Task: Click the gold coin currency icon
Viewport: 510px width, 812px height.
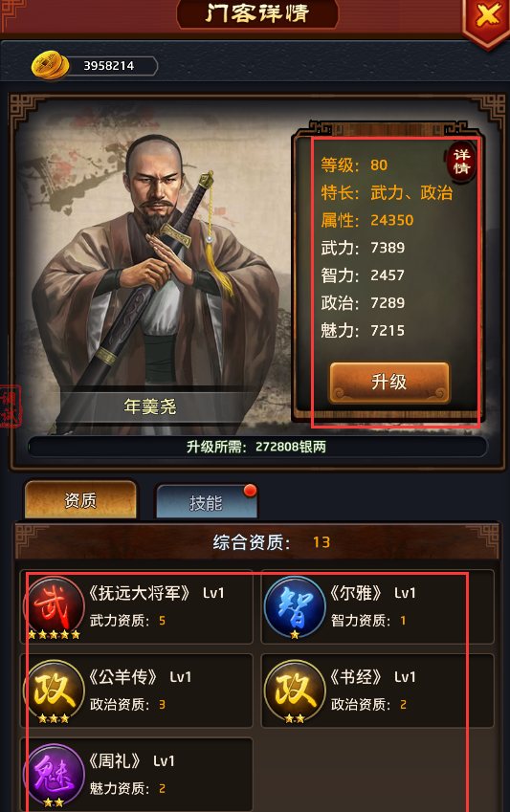Action: [51, 65]
